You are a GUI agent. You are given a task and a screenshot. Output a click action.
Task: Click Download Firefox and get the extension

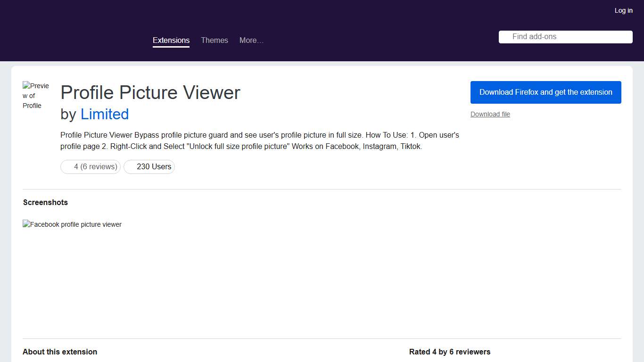[545, 92]
